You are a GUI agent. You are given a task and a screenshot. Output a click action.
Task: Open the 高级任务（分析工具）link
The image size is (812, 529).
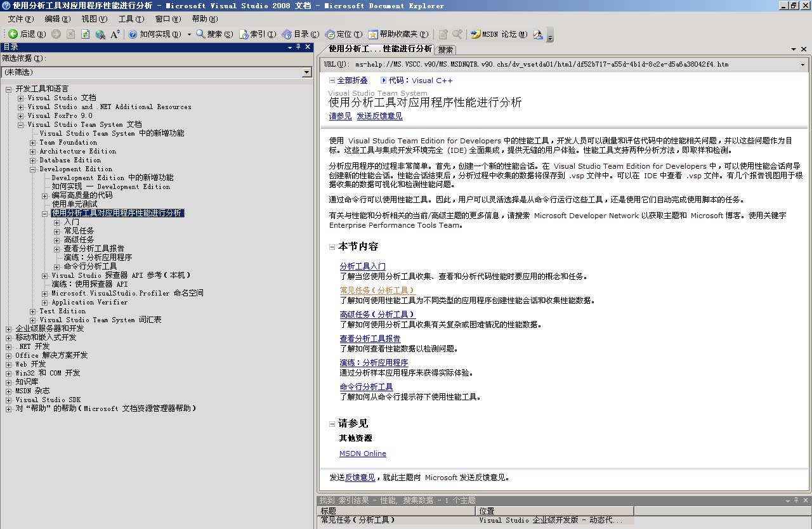[x=377, y=315]
